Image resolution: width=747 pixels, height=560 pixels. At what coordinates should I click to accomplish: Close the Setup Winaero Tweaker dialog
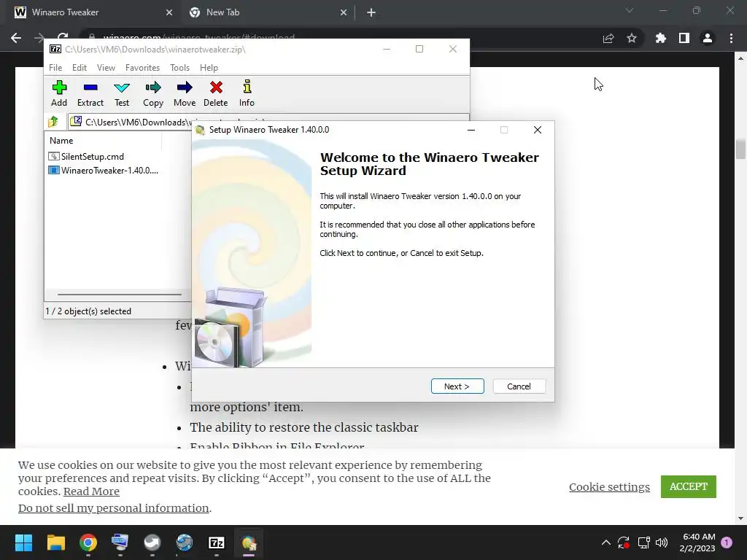tap(538, 130)
